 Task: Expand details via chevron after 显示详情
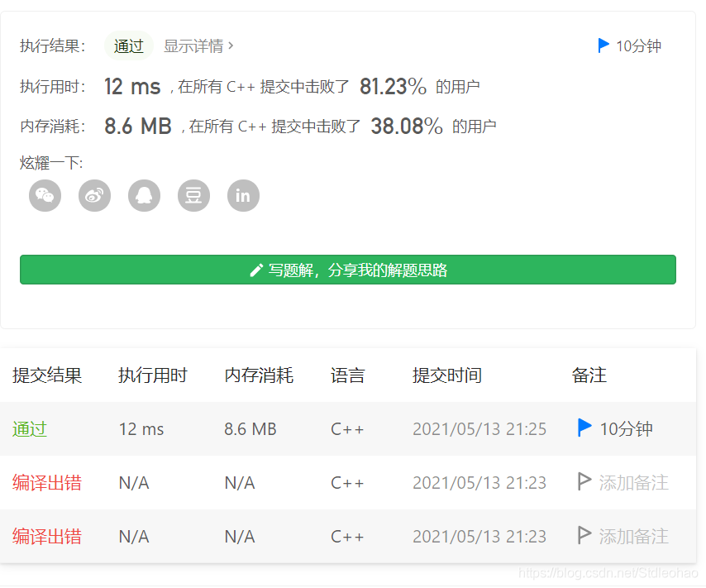pyautogui.click(x=231, y=45)
